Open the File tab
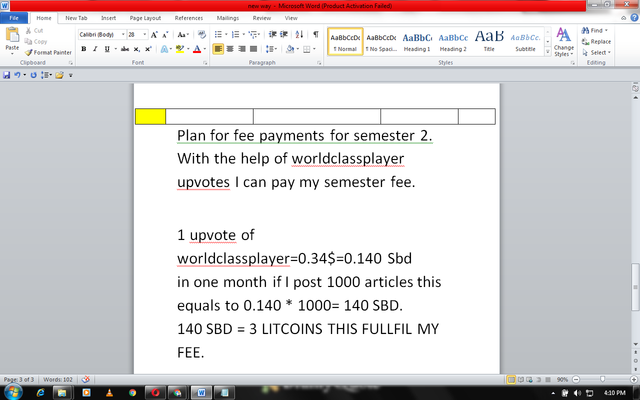This screenshot has height=400, width=640. 14,18
